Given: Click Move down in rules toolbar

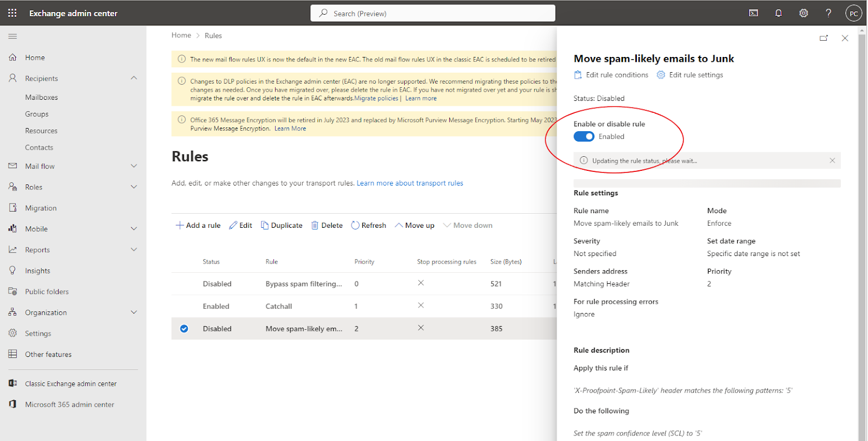Looking at the screenshot, I should pos(468,225).
